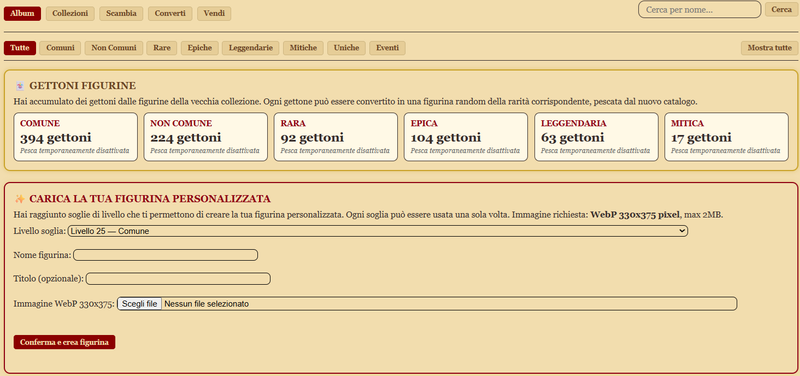The height and width of the screenshot is (376, 800).
Task: Click the Cerca search button
Action: [781, 10]
